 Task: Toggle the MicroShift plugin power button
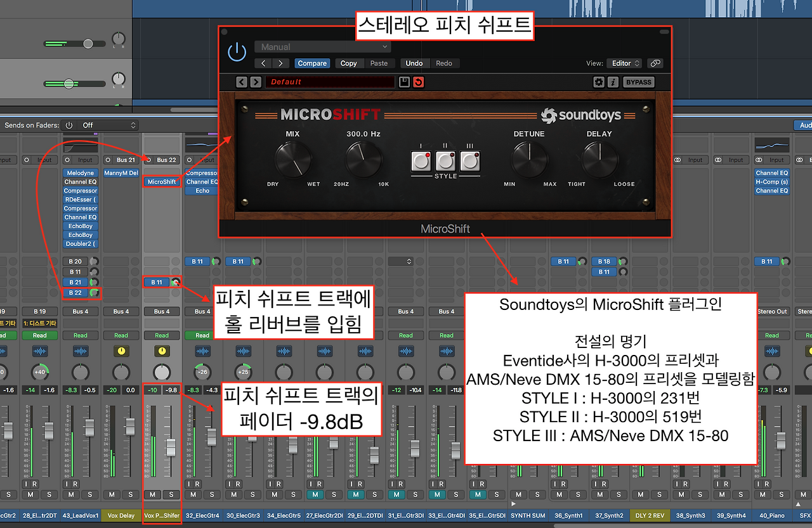click(237, 52)
